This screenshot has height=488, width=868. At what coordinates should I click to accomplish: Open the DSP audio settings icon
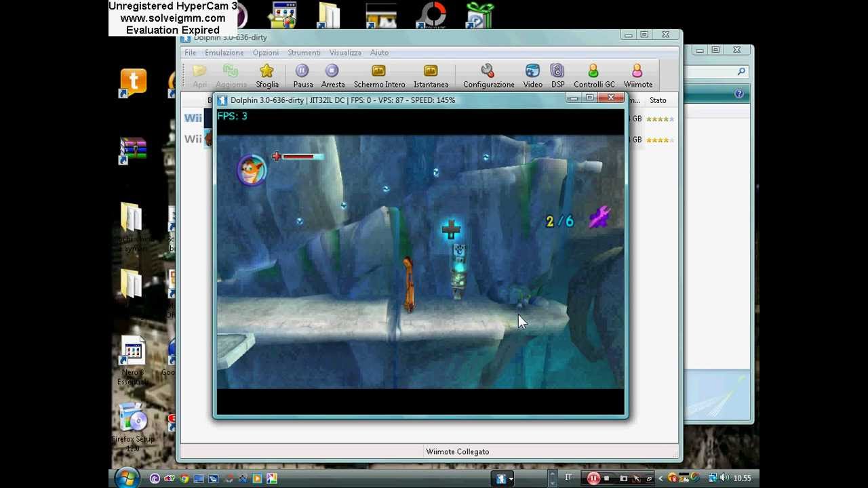tap(557, 71)
